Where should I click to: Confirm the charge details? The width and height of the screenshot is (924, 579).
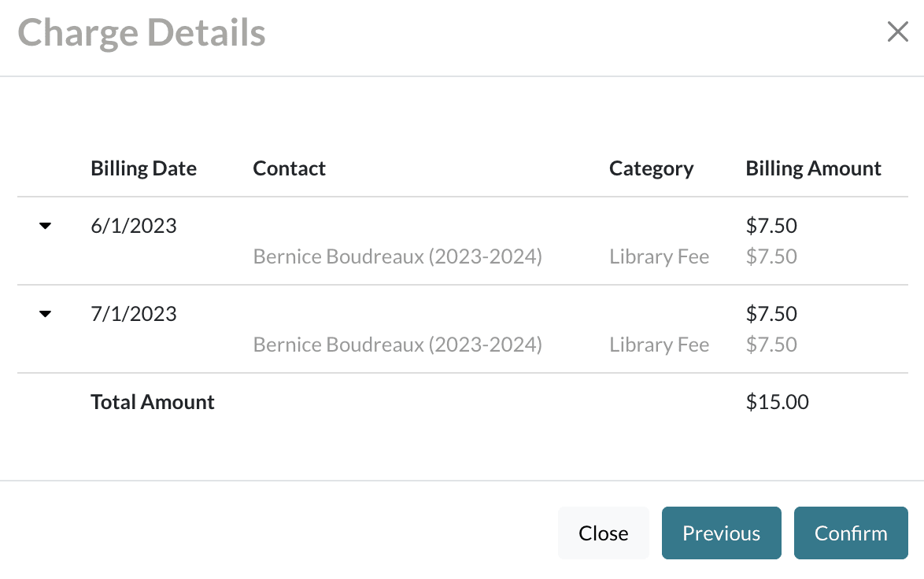coord(851,533)
